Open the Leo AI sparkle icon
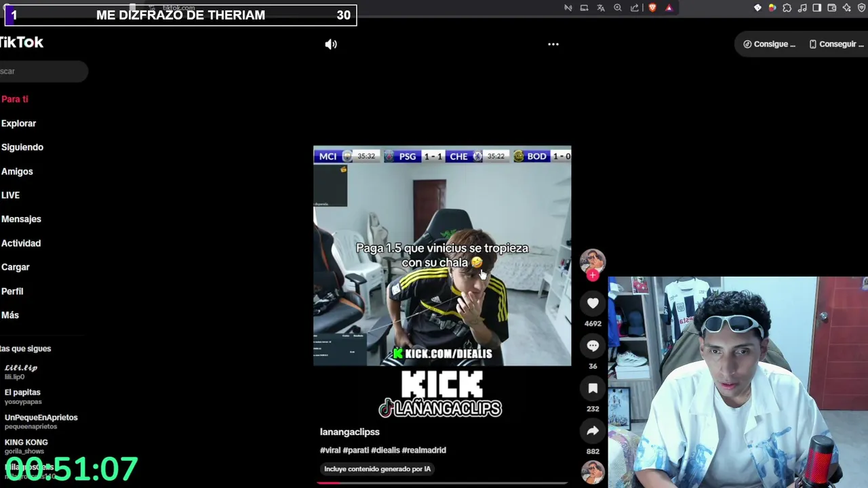This screenshot has height=488, width=868. click(x=847, y=8)
